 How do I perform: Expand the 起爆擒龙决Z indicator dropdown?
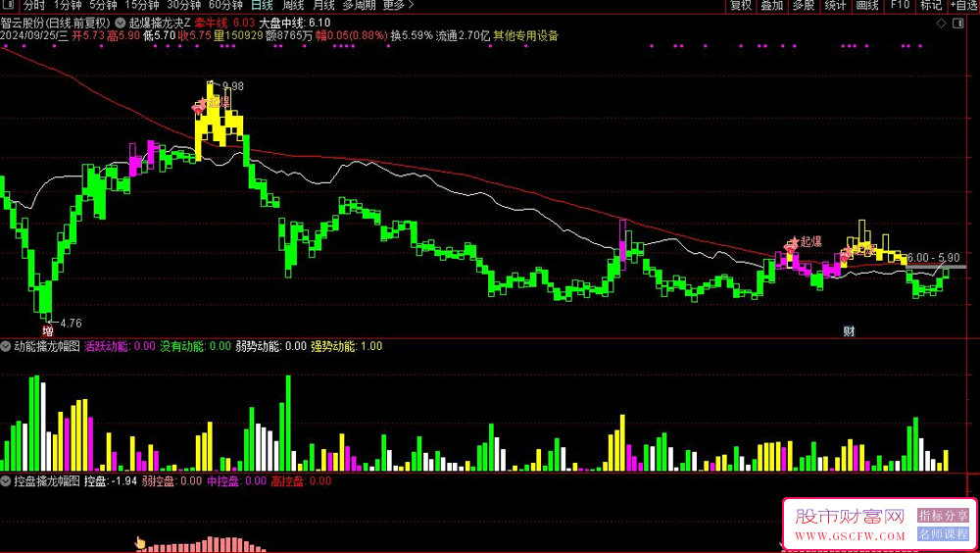point(120,23)
